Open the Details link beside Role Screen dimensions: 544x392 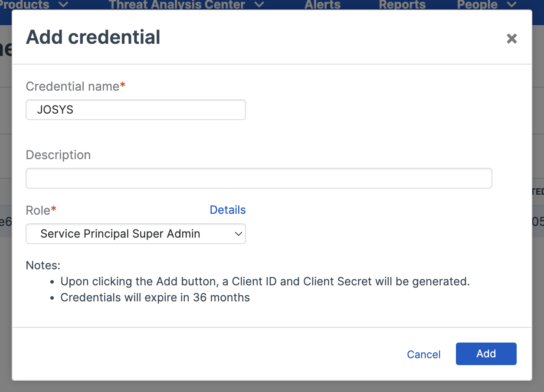[x=227, y=210]
